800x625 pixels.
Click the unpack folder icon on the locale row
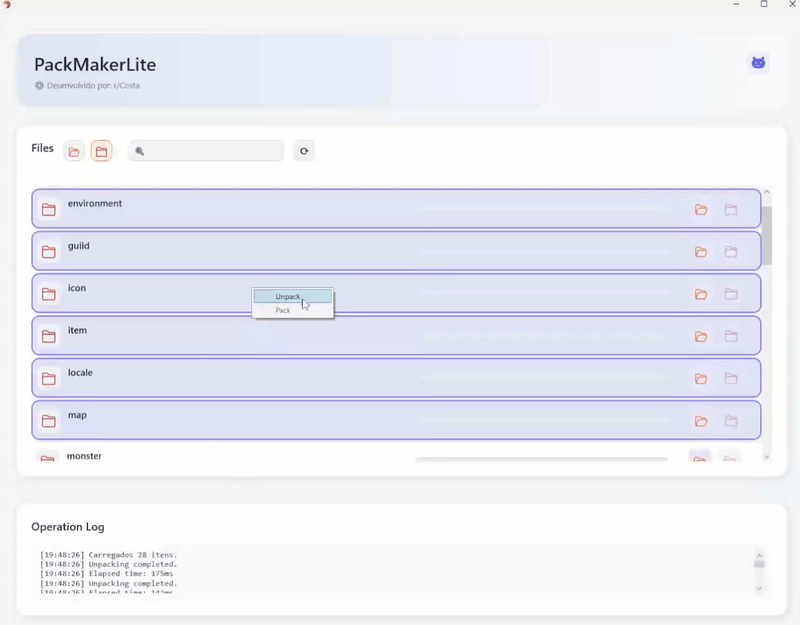[701, 378]
